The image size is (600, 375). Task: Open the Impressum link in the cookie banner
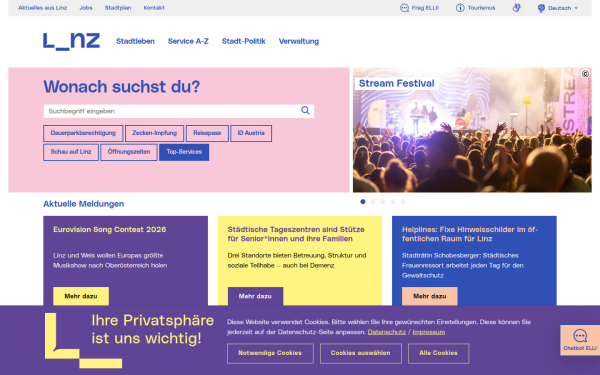(x=429, y=332)
